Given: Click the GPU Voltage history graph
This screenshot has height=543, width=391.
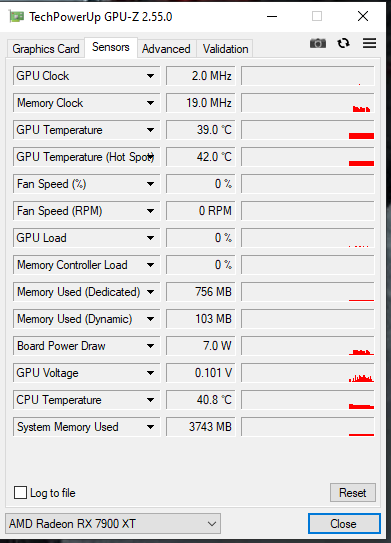Looking at the screenshot, I should tap(308, 373).
